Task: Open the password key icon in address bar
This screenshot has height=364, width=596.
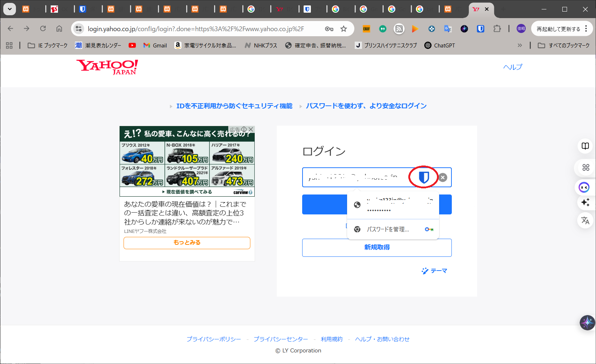Action: (x=329, y=29)
